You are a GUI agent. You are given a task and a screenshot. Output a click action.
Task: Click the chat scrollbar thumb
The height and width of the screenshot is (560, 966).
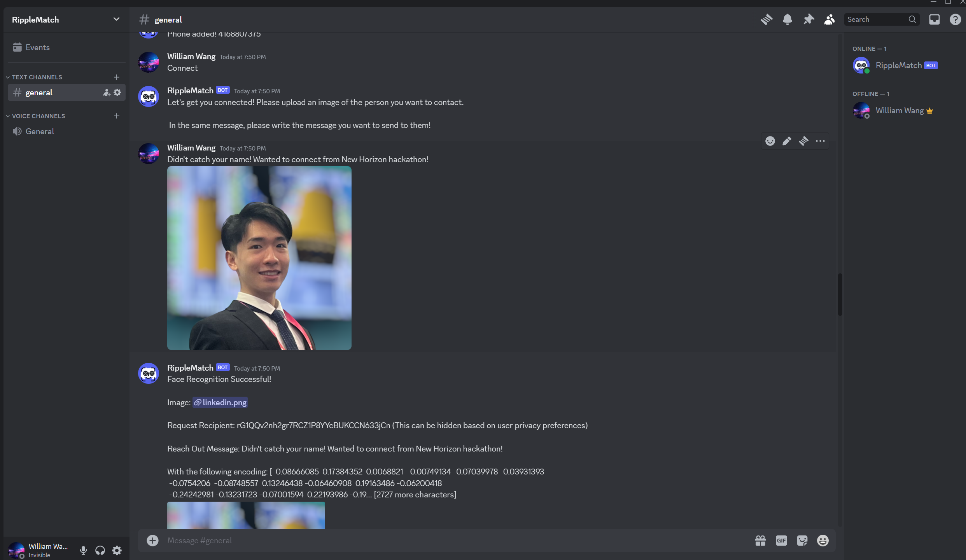pos(840,294)
